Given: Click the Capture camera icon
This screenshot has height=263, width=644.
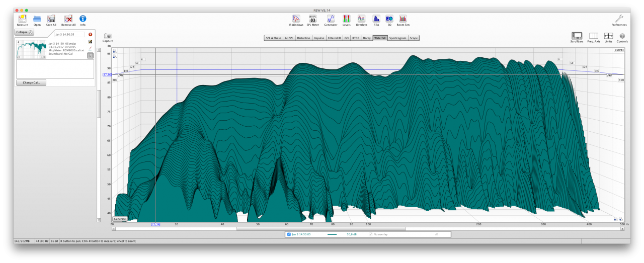Looking at the screenshot, I should [108, 36].
